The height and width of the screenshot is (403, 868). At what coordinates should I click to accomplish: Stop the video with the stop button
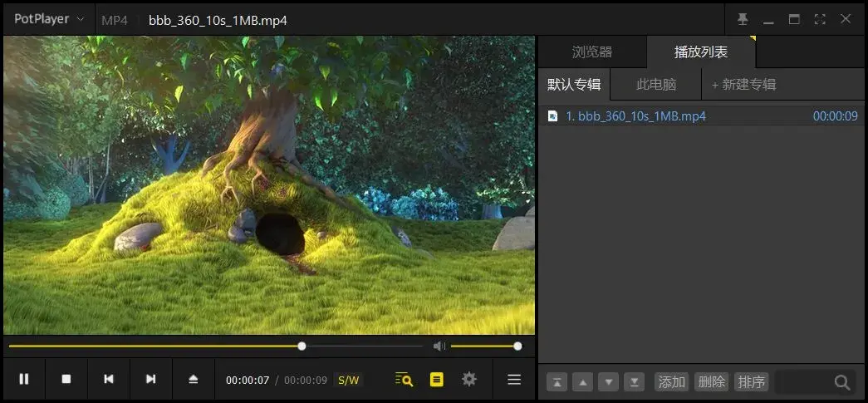click(66, 379)
